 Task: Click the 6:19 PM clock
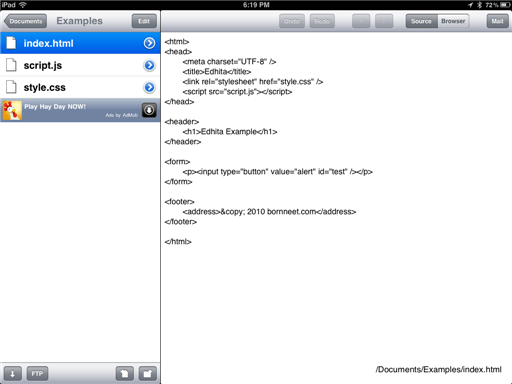256,5
